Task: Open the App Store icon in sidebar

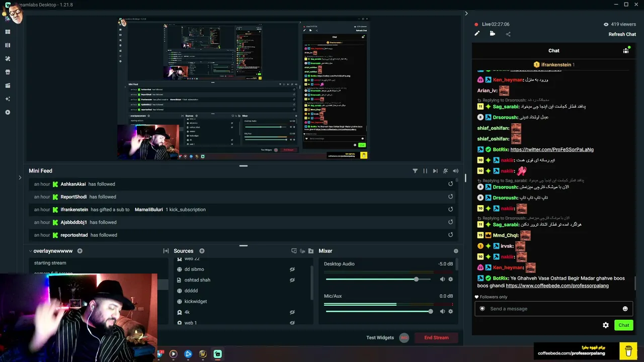Action: (8, 72)
